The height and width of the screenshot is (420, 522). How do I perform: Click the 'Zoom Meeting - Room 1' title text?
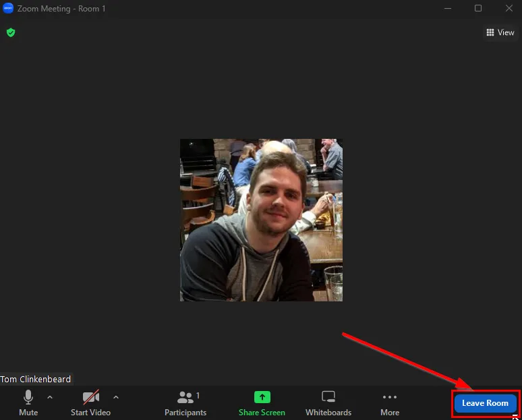(x=61, y=9)
